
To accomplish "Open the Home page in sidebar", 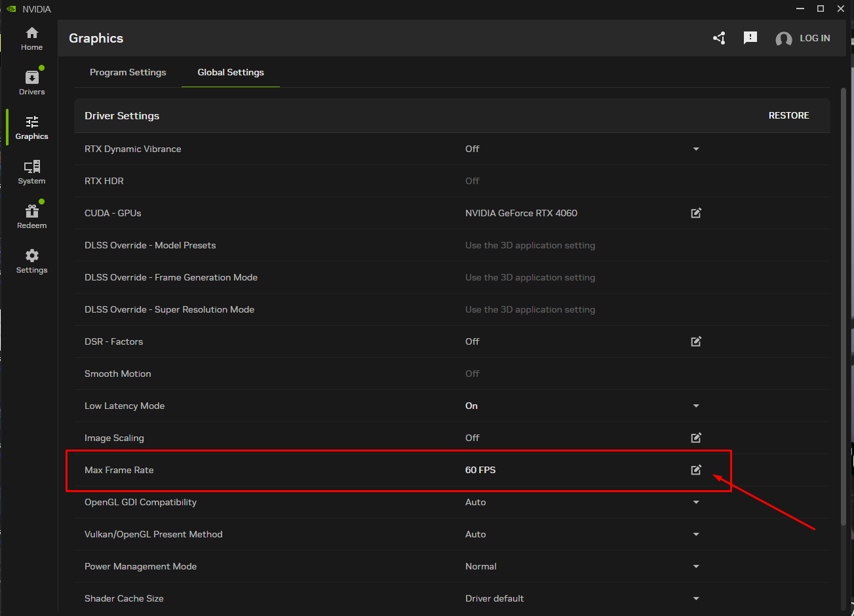I will (x=31, y=39).
